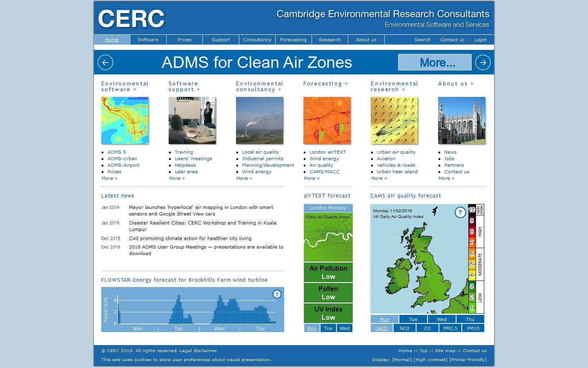Switch display to High contrast mode

point(430,359)
